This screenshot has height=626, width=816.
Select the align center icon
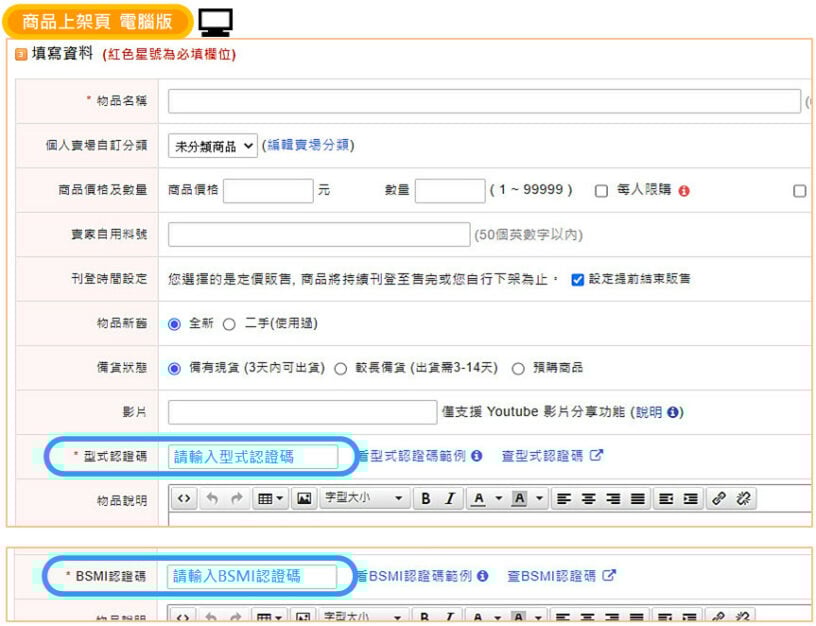click(588, 498)
